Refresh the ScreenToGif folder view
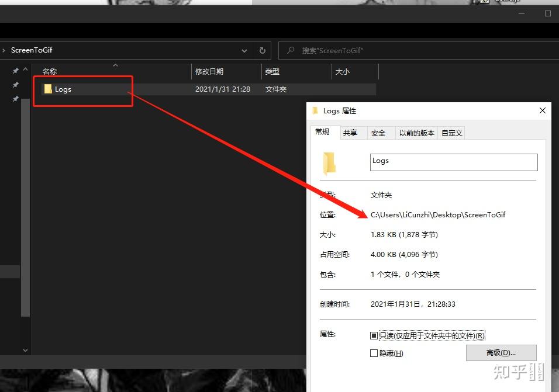 point(263,51)
